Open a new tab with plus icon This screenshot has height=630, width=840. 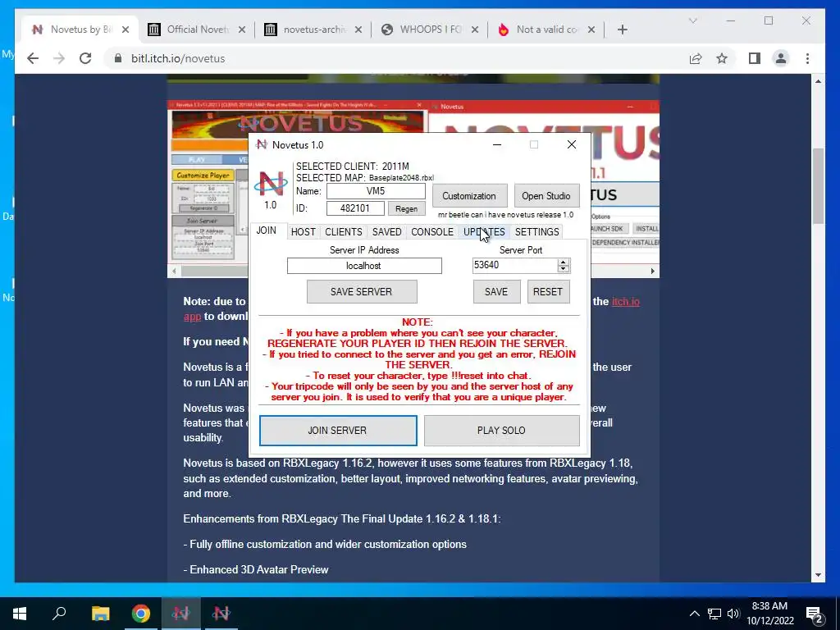pyautogui.click(x=622, y=30)
